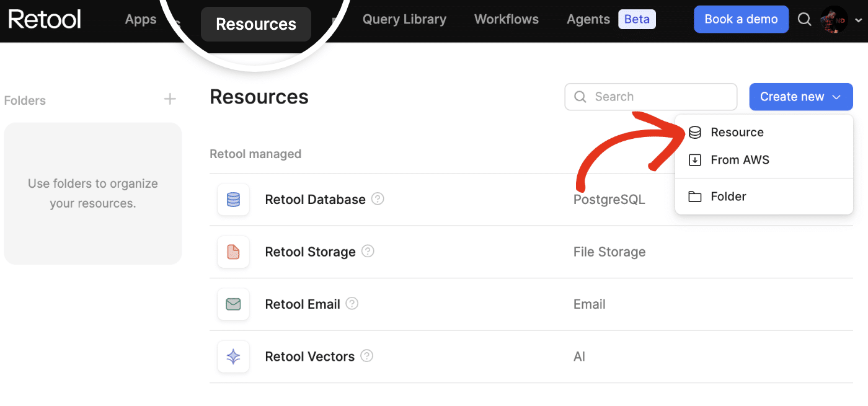This screenshot has width=868, height=406.
Task: Add a new folder with the plus icon
Action: point(170,99)
